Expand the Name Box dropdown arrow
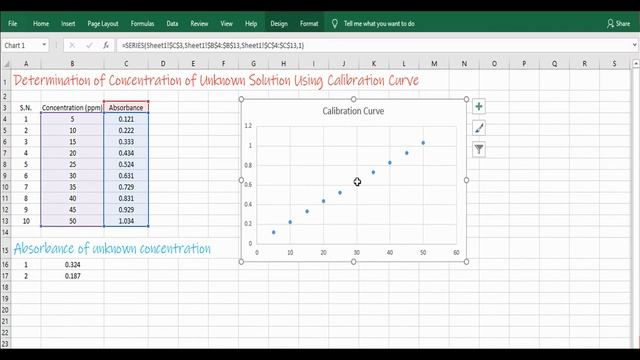 pyautogui.click(x=44, y=45)
